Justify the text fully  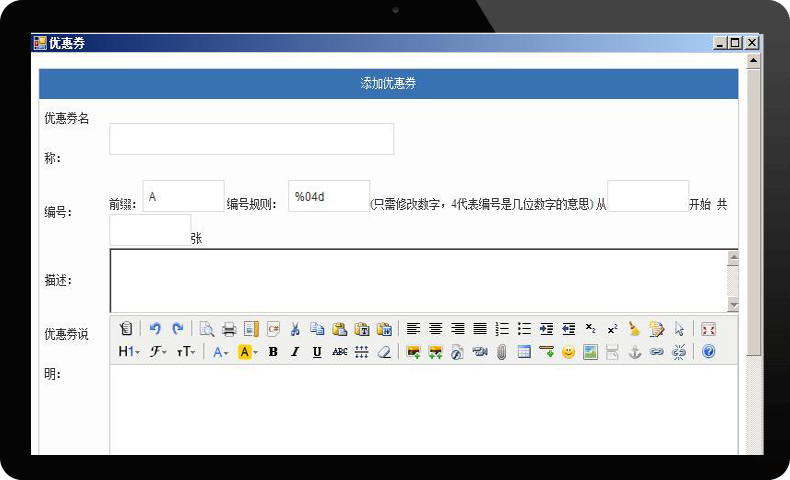480,329
